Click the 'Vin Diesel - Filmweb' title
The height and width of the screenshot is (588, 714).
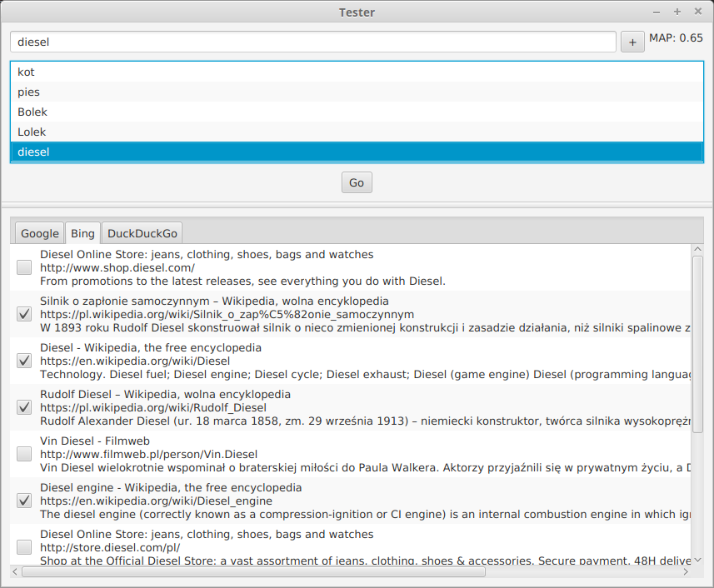pyautogui.click(x=95, y=441)
